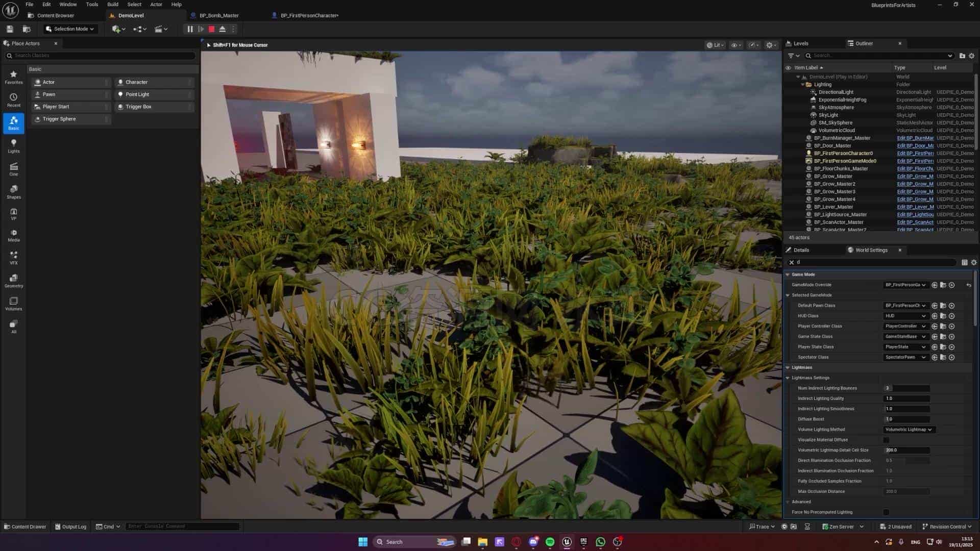Viewport: 980px width, 551px height.
Task: Show the Cine category
Action: point(14,169)
